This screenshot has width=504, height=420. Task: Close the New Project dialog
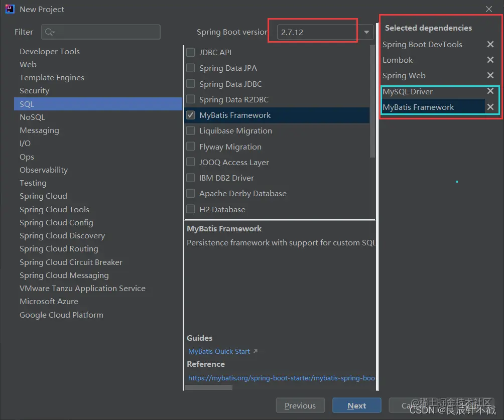point(489,9)
